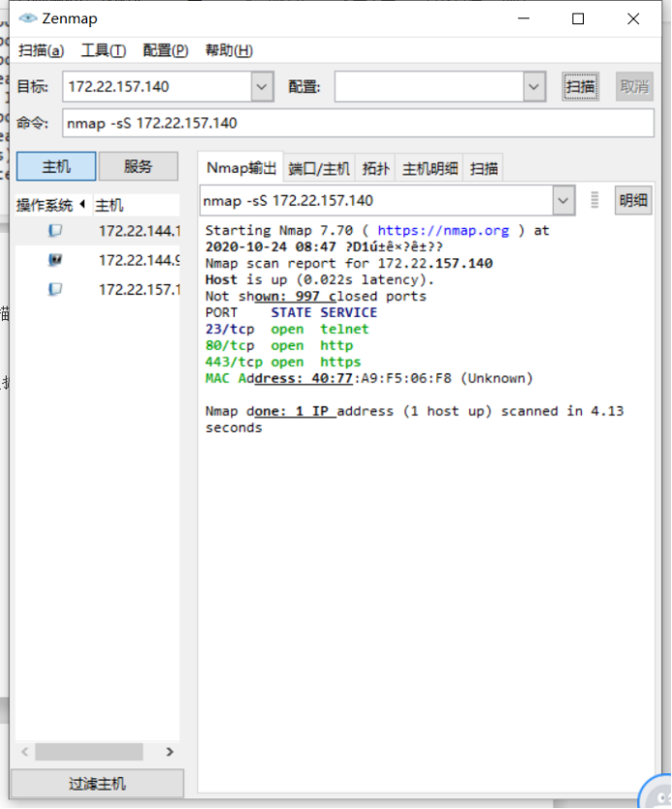
Task: Open the 工具(T) menu
Action: [103, 50]
